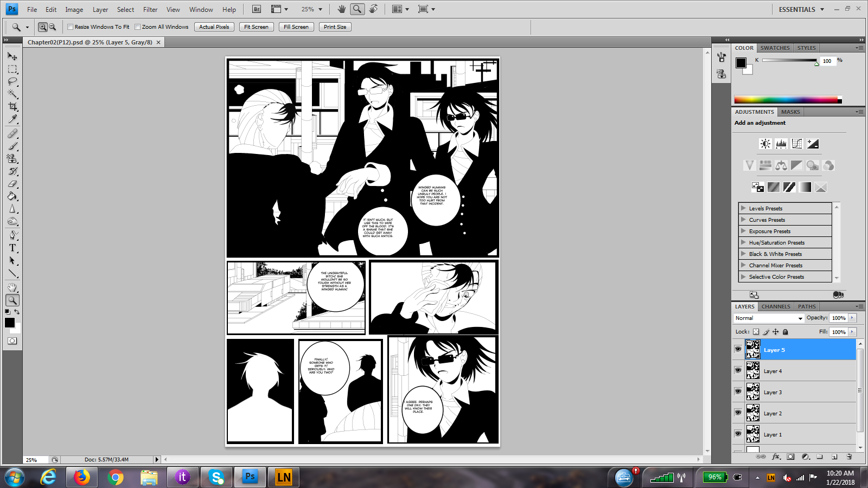Launch Adobe Bridge from the top bar

(x=257, y=9)
